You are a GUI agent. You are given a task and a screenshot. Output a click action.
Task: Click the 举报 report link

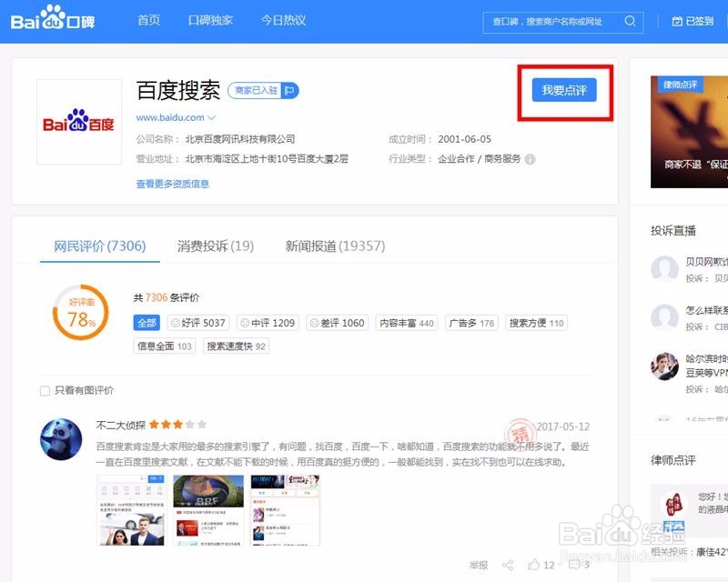479,565
